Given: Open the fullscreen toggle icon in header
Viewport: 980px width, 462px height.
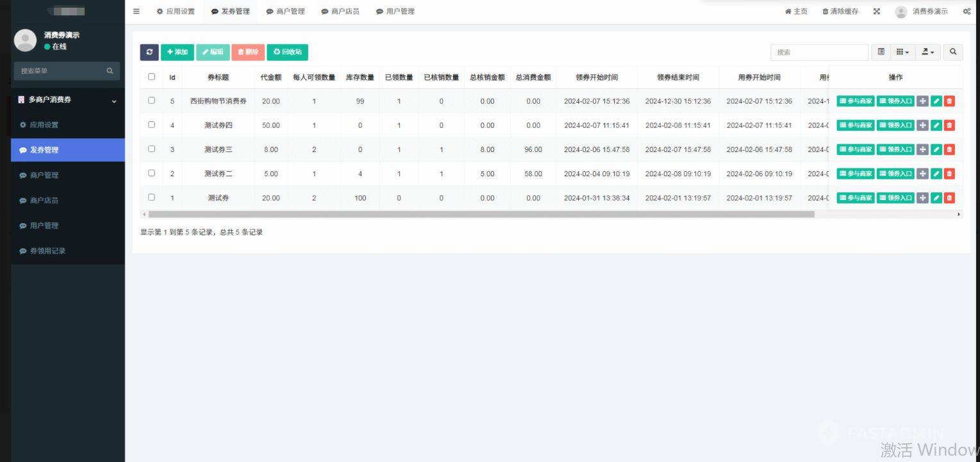Looking at the screenshot, I should [877, 12].
